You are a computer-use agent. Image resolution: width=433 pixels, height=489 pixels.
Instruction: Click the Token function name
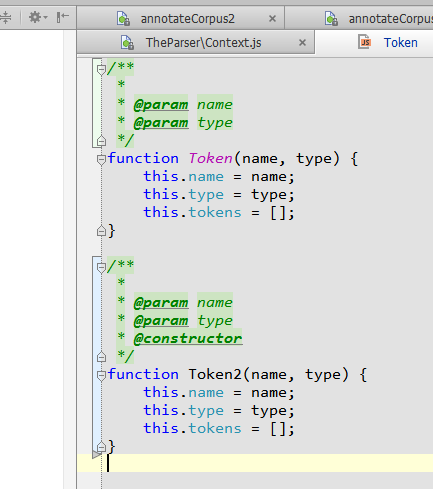pyautogui.click(x=211, y=158)
